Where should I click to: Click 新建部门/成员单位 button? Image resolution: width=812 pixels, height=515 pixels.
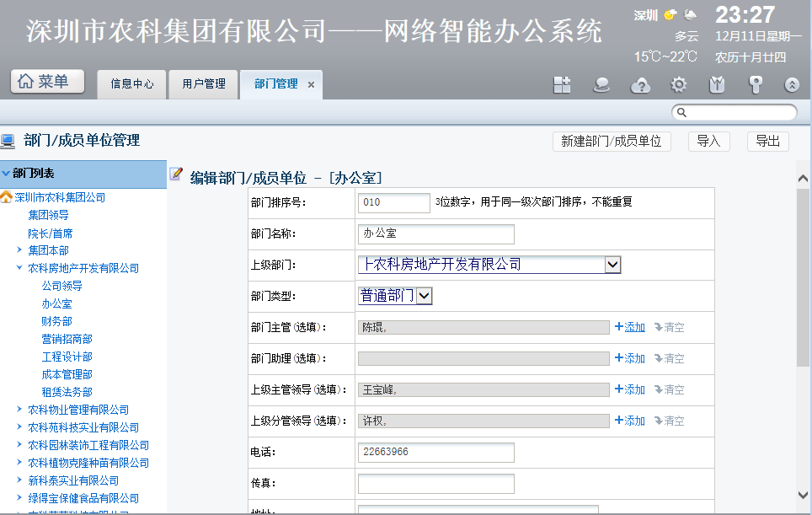point(612,142)
